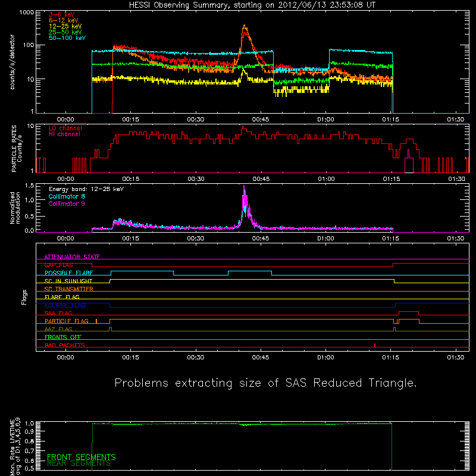
Task: Click the 'Flags' axis label
Action: coord(24,297)
